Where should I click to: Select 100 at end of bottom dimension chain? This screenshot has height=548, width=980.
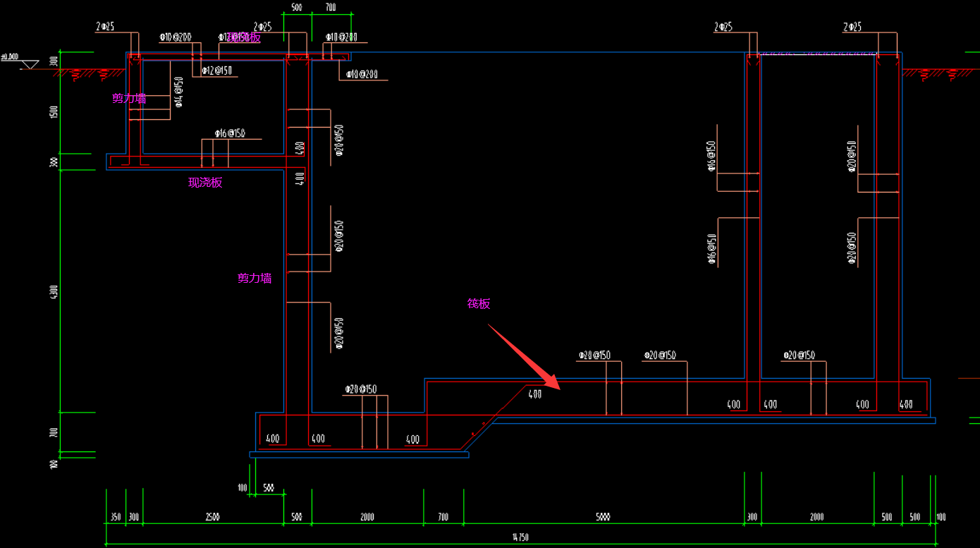click(x=941, y=517)
